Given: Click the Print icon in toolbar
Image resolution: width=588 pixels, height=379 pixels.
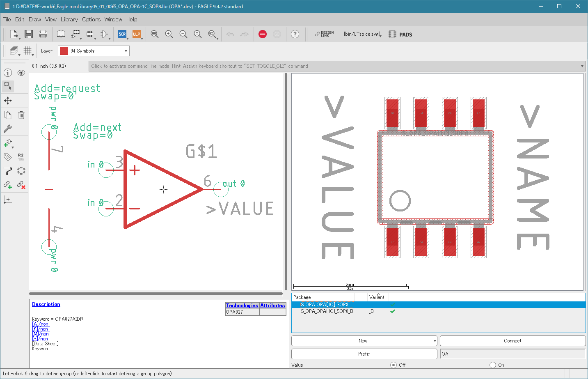Looking at the screenshot, I should coord(43,34).
